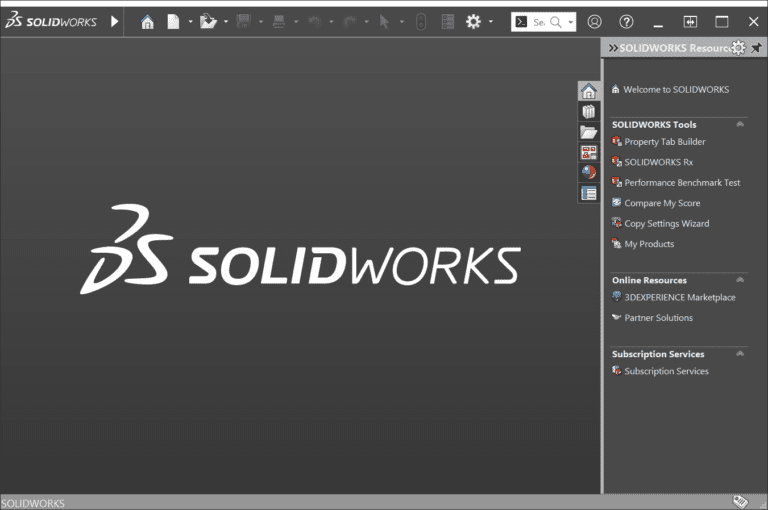Run the Performance Benchmark Test
Screen dimensions: 768x510
pyautogui.click(x=682, y=183)
